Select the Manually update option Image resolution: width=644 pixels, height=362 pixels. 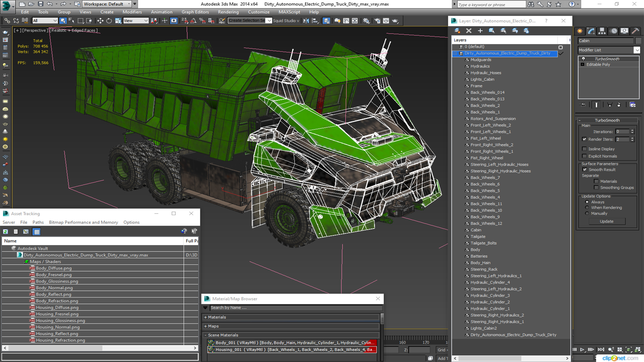[x=587, y=213]
